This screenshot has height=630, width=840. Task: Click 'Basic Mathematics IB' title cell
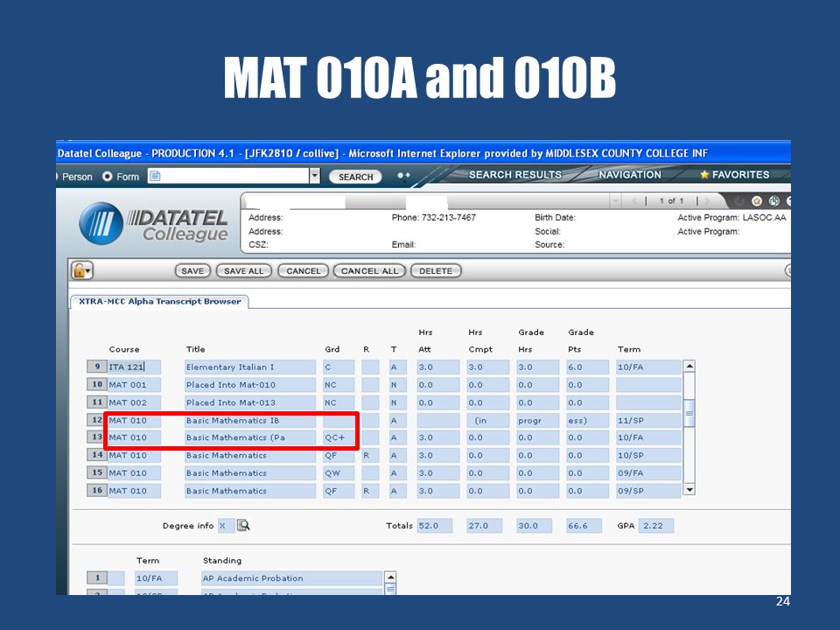249,421
